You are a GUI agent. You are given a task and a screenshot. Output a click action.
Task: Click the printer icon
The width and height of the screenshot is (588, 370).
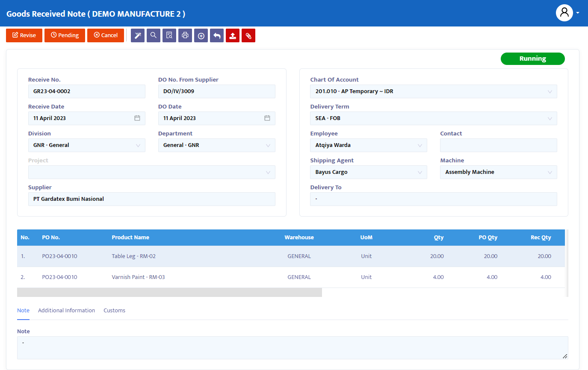(x=185, y=35)
